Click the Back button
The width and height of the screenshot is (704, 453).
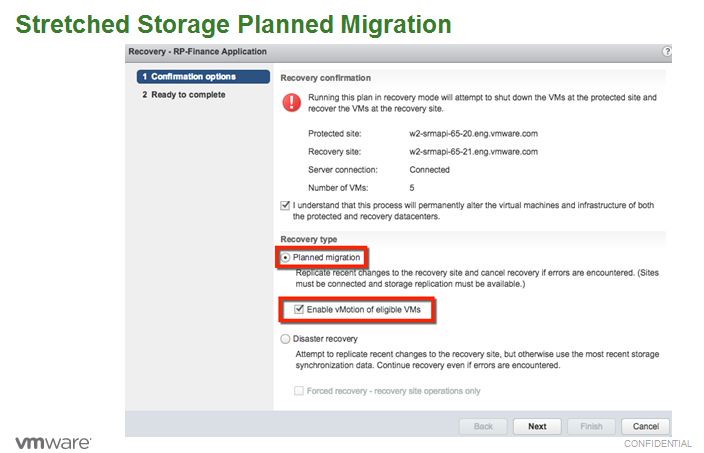click(x=483, y=426)
